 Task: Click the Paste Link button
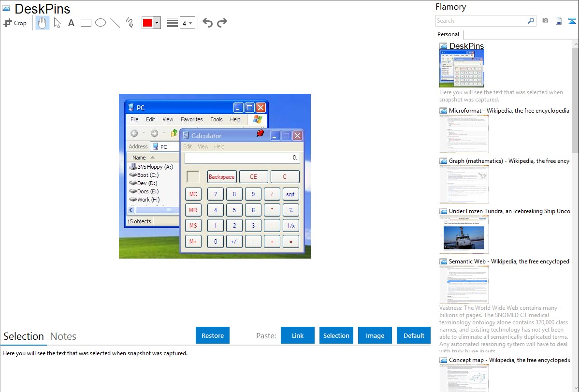pos(298,335)
